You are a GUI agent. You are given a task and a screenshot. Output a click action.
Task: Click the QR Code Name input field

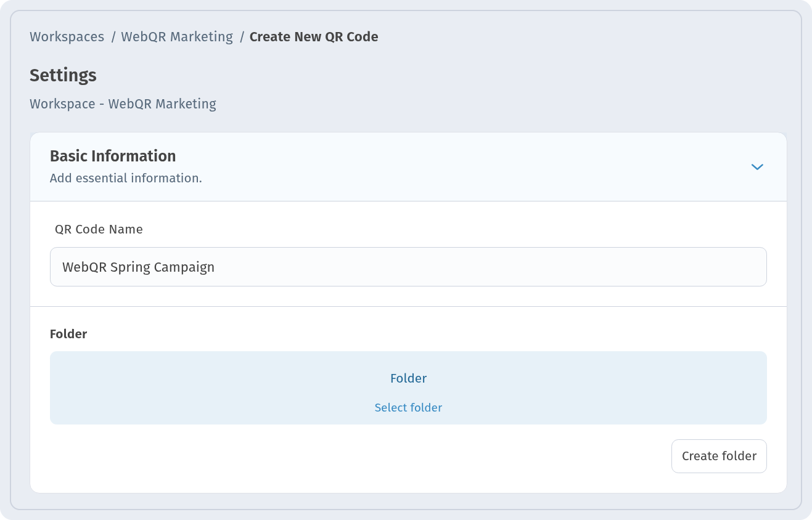[408, 267]
